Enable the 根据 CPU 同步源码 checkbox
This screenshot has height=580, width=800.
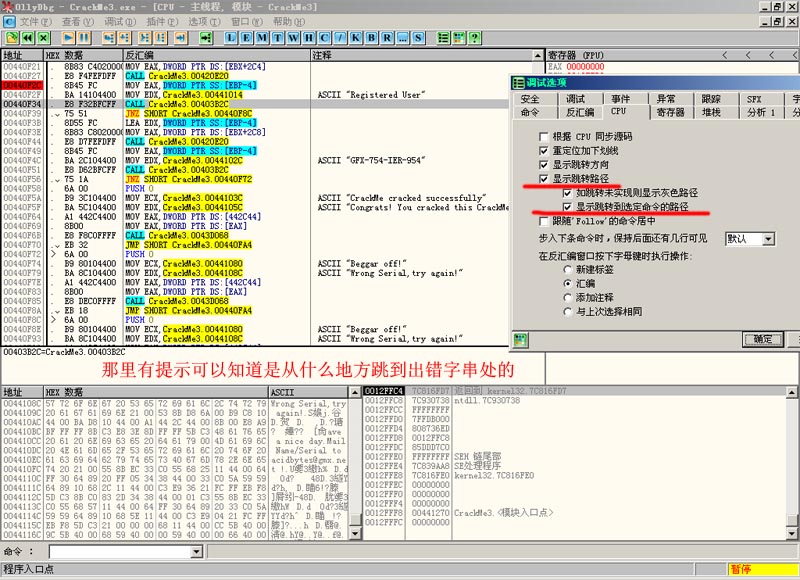[543, 137]
